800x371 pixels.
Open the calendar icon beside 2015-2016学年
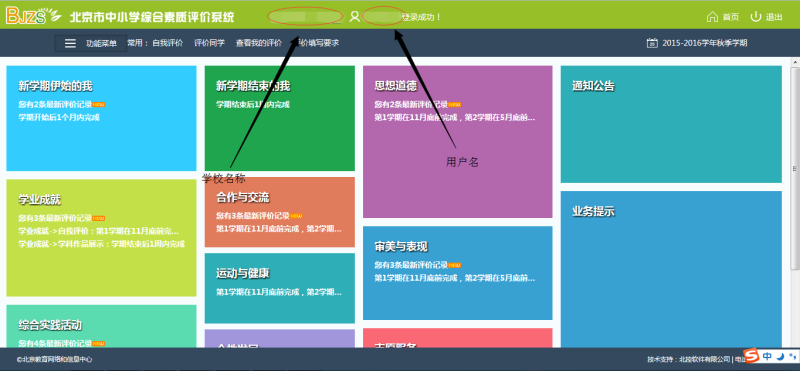[652, 43]
